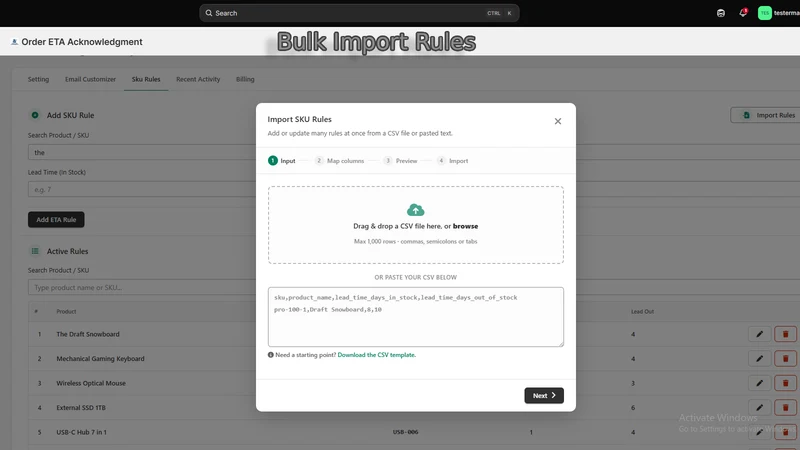The image size is (800, 450).
Task: Open the Recent Activity tab
Action: pyautogui.click(x=198, y=79)
